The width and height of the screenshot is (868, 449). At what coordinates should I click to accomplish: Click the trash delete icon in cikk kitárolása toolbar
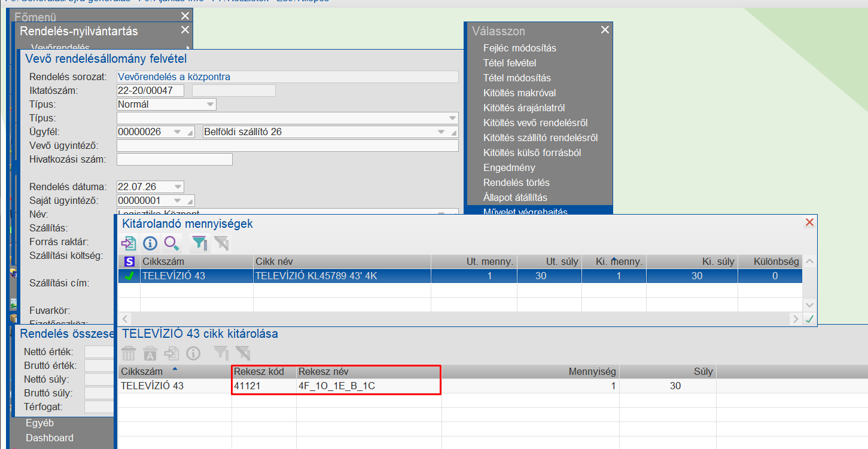coord(129,353)
